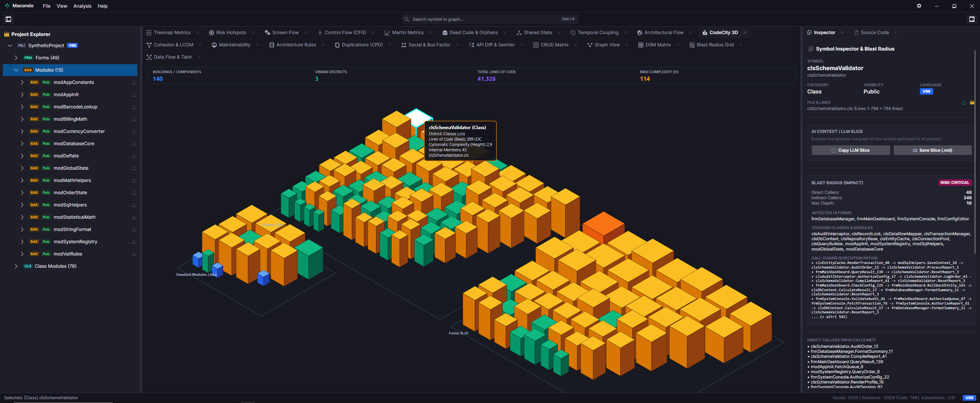The height and width of the screenshot is (403, 980).
Task: Click the Copy LLM Slice button
Action: point(851,150)
